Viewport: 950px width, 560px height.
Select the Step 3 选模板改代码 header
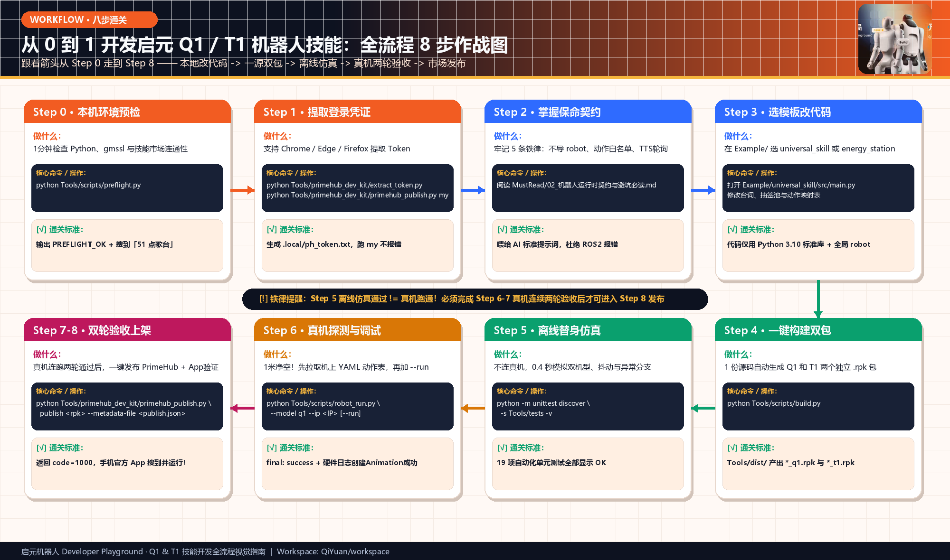818,112
